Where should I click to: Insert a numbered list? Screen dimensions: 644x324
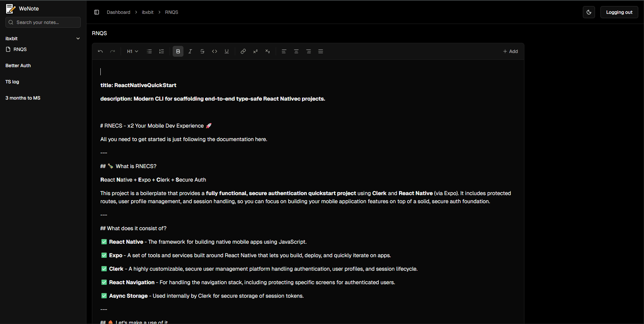(162, 51)
